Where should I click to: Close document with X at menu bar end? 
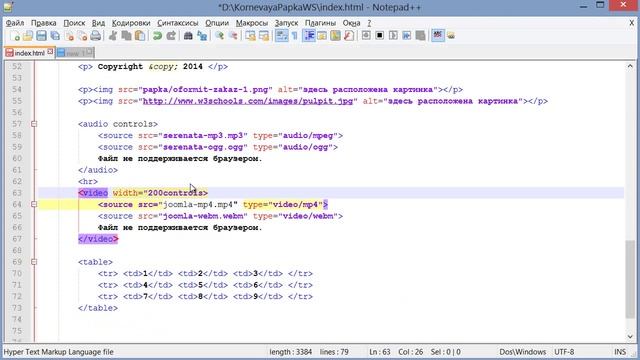point(631,23)
